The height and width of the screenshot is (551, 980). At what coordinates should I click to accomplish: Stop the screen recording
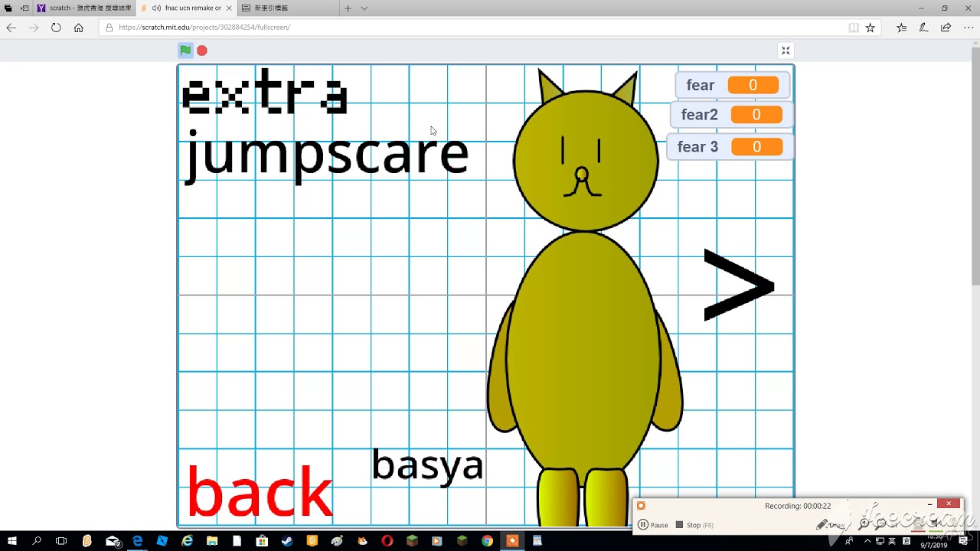694,525
